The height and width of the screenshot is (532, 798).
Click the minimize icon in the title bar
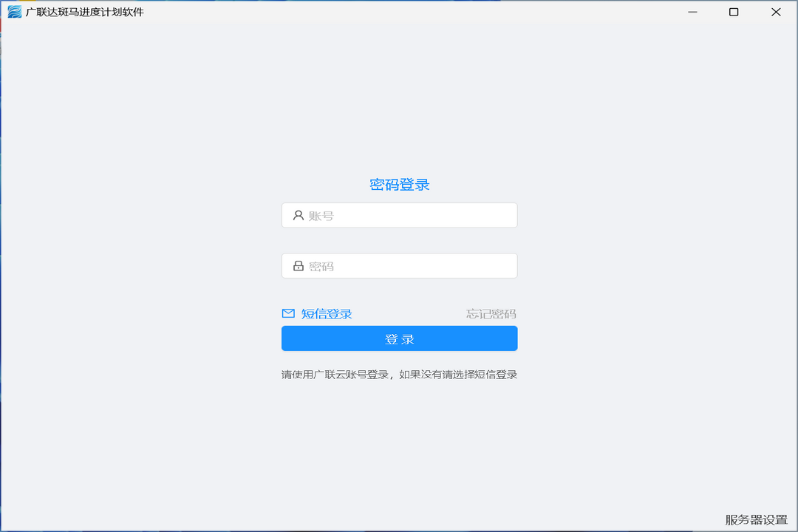692,12
